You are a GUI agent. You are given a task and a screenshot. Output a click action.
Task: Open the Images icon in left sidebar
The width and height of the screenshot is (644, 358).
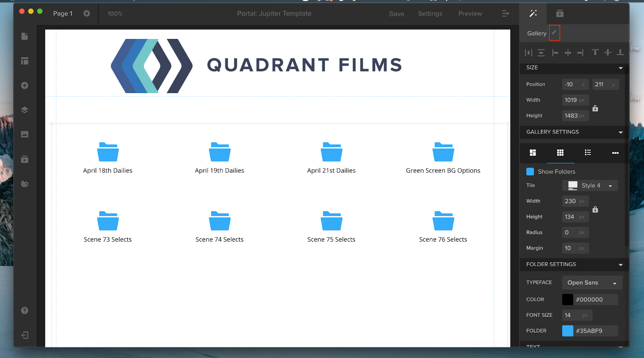click(x=25, y=134)
